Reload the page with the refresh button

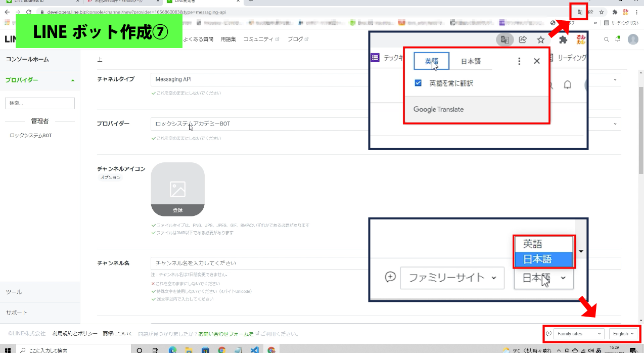pos(28,12)
